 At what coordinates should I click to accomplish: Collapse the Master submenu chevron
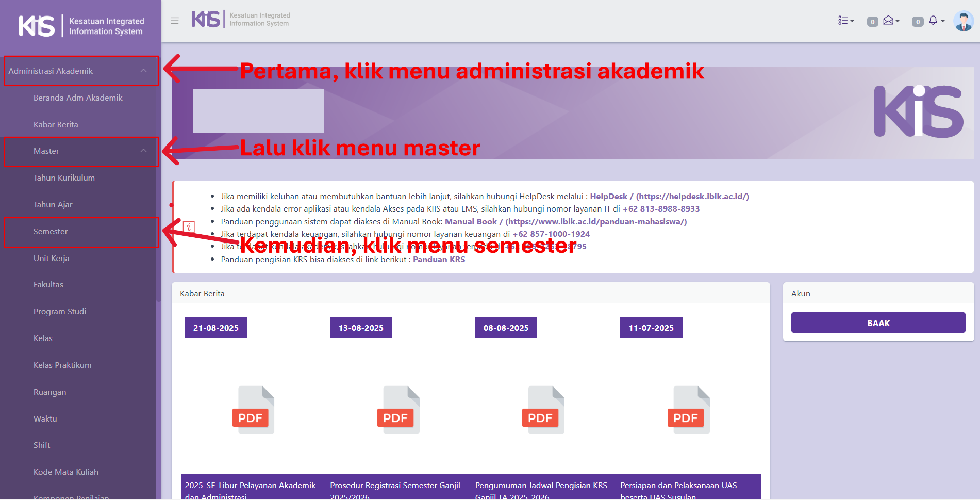pyautogui.click(x=143, y=151)
